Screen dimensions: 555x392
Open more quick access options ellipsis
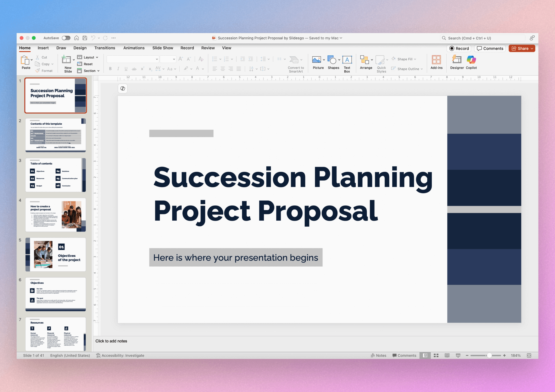(x=114, y=38)
